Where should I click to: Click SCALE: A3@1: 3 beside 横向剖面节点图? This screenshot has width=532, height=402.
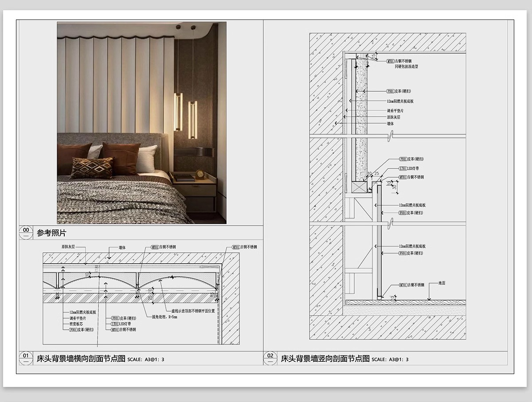tap(146, 359)
